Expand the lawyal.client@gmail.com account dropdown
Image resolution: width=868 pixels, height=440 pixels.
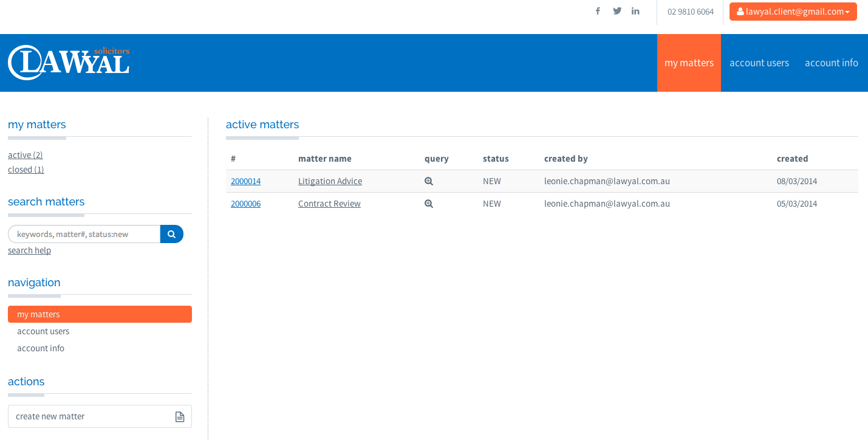[x=793, y=12]
